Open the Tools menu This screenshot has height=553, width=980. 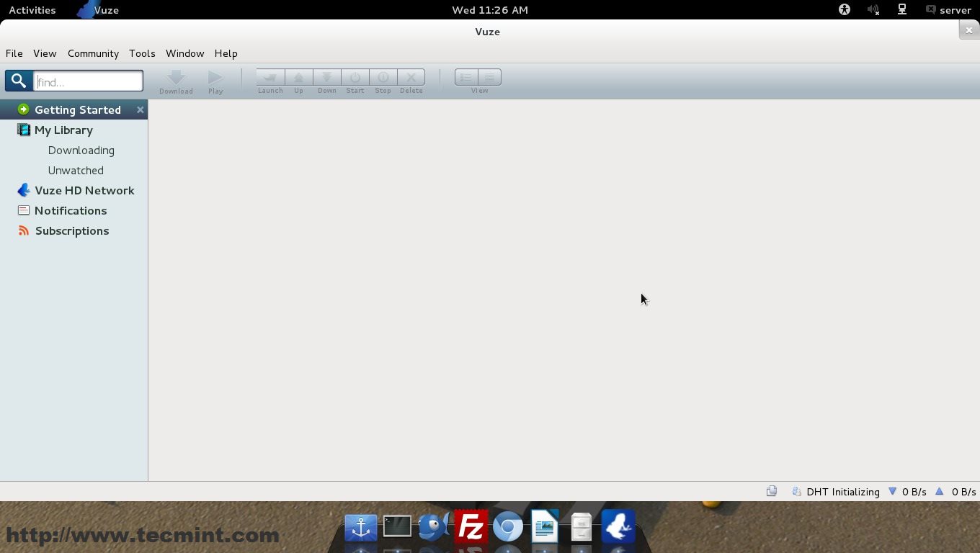click(x=142, y=53)
